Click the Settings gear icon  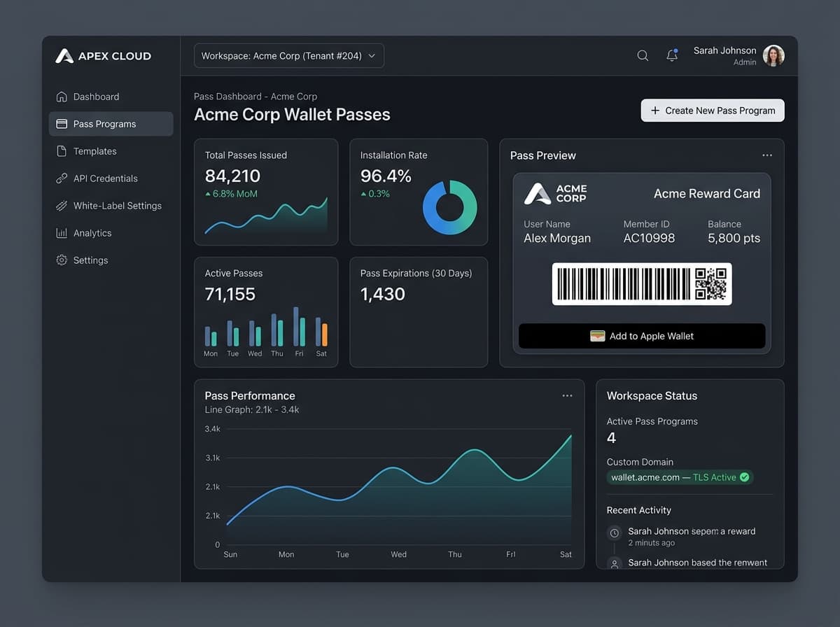[62, 260]
